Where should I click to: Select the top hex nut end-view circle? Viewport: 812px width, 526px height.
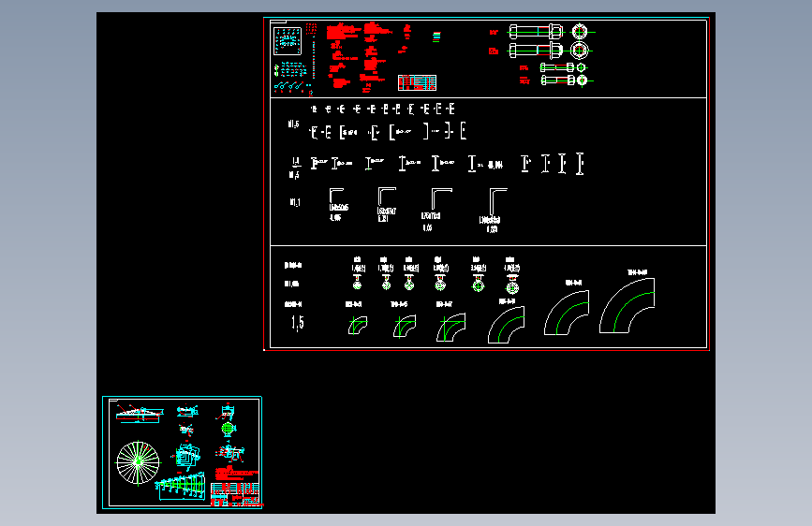[x=580, y=32]
